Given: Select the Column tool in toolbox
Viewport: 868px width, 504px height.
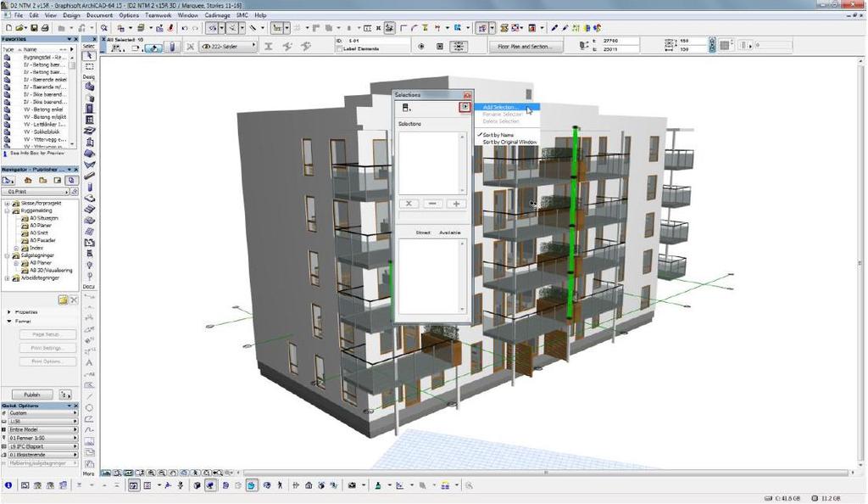Looking at the screenshot, I should pos(90,188).
